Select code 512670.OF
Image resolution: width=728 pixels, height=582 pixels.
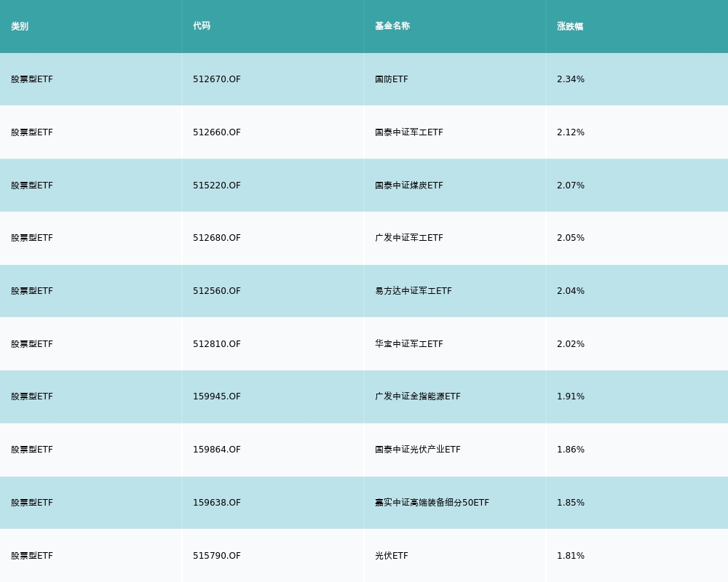(217, 79)
